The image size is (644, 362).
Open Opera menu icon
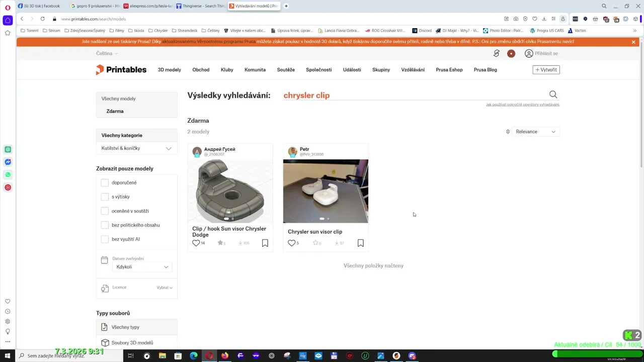pyautogui.click(x=8, y=7)
